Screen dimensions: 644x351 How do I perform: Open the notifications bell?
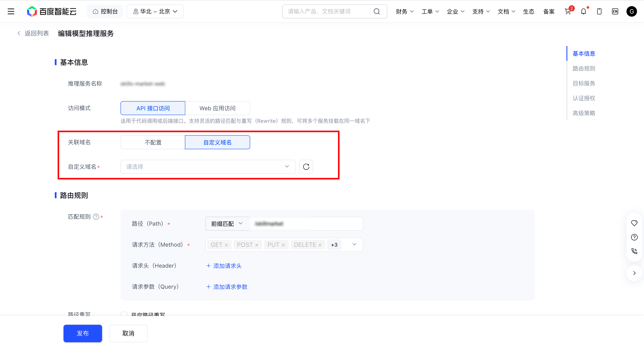(x=584, y=12)
